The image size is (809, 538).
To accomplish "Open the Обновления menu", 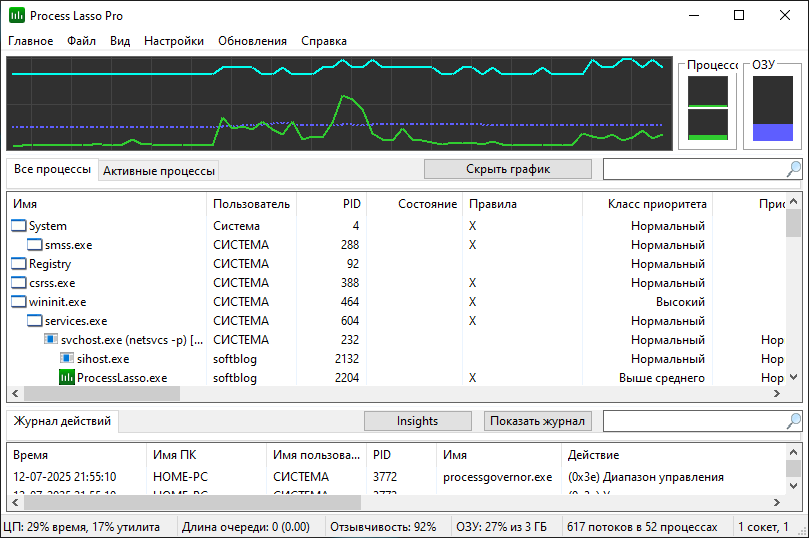I will (252, 41).
